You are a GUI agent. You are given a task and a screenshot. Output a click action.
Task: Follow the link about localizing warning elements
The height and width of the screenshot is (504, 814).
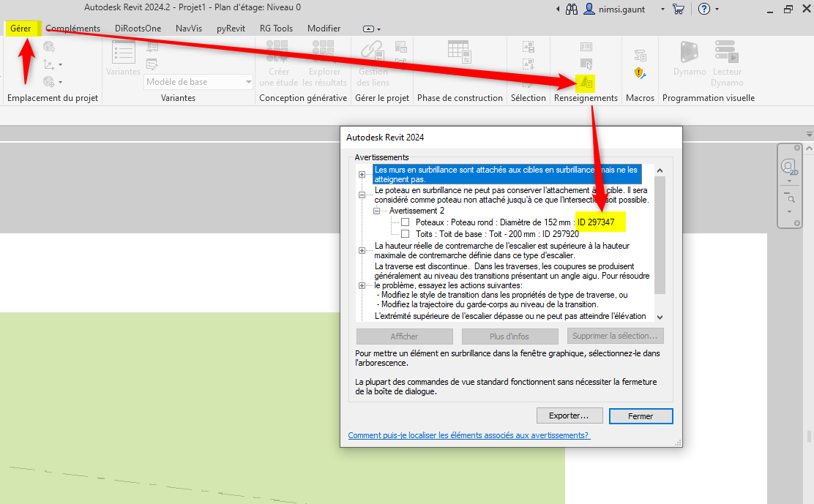coord(468,435)
